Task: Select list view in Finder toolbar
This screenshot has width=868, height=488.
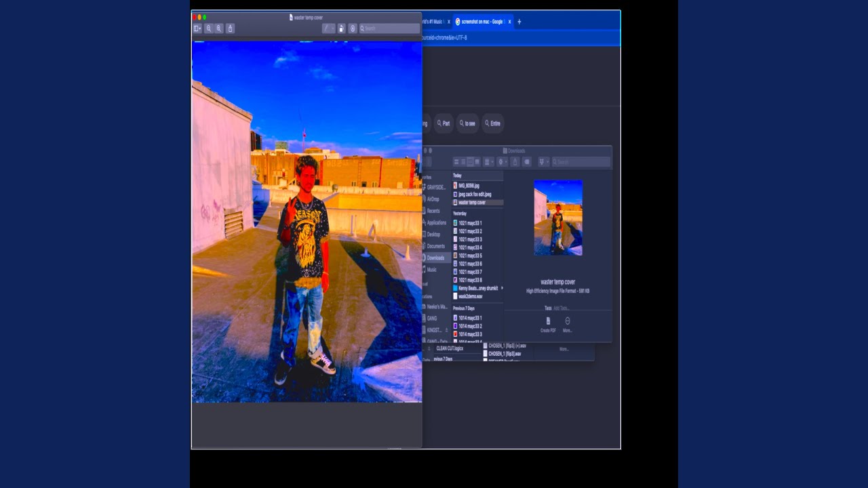Action: [x=463, y=162]
